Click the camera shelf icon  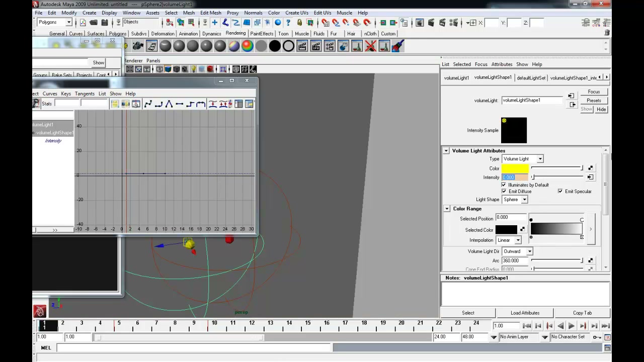(138, 46)
